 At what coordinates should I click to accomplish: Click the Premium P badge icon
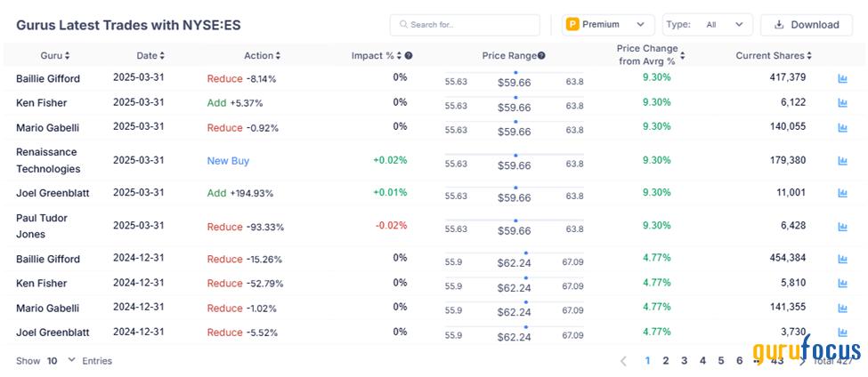click(573, 24)
